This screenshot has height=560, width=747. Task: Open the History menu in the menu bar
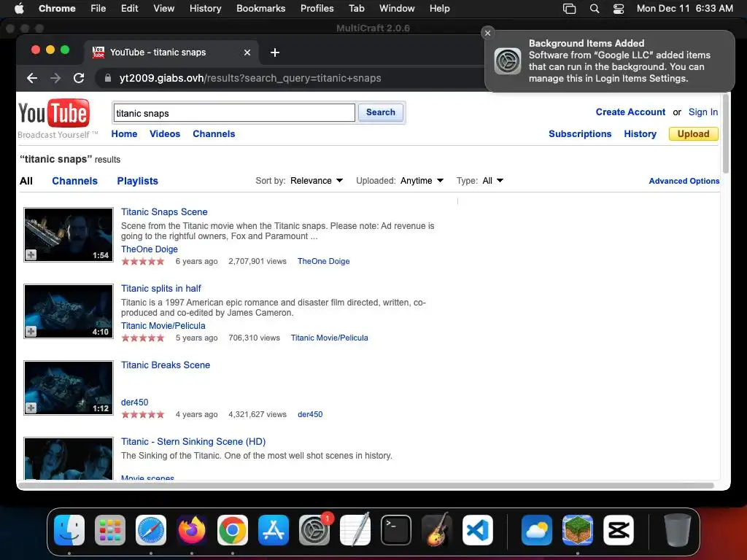[x=205, y=8]
